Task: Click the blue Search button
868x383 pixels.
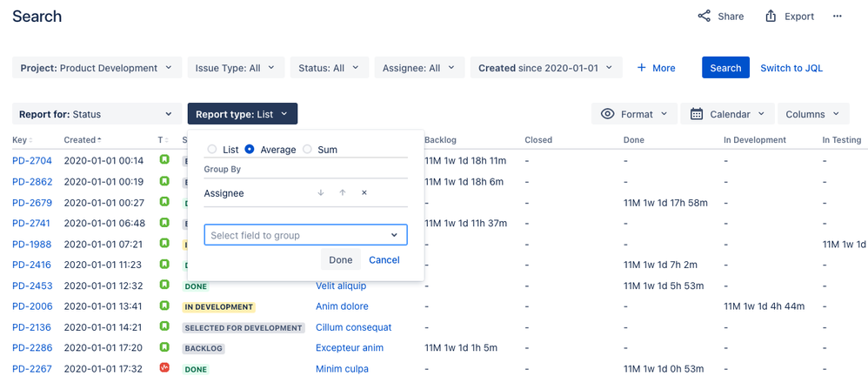Action: [725, 68]
